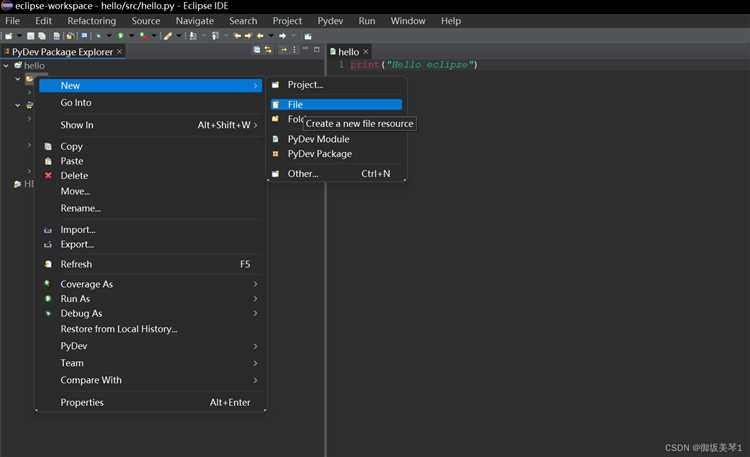
Task: Choose File in the New submenu
Action: (336, 104)
